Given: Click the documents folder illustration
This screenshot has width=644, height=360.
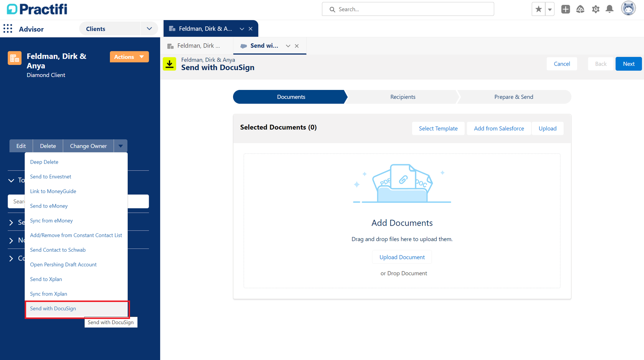Looking at the screenshot, I should [402, 184].
